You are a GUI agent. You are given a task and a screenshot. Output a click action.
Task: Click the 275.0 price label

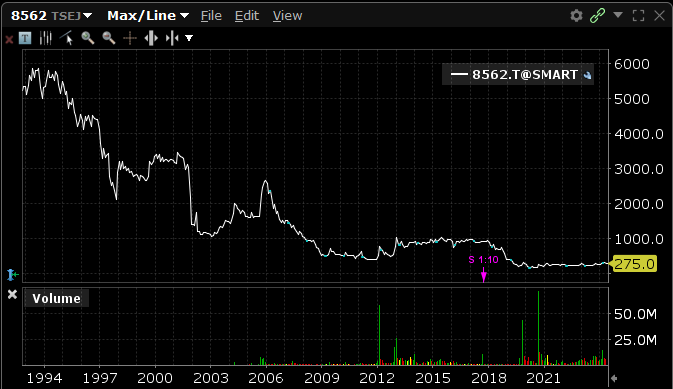click(x=634, y=264)
